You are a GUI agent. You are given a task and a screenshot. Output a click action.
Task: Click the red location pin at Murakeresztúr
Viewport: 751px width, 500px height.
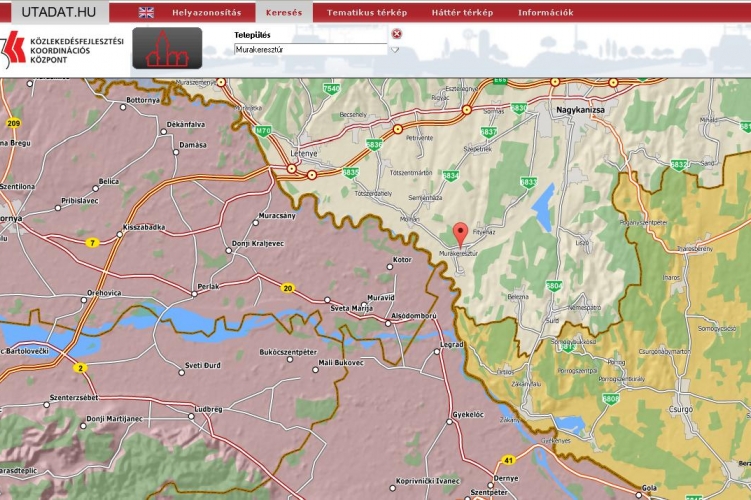pos(460,234)
